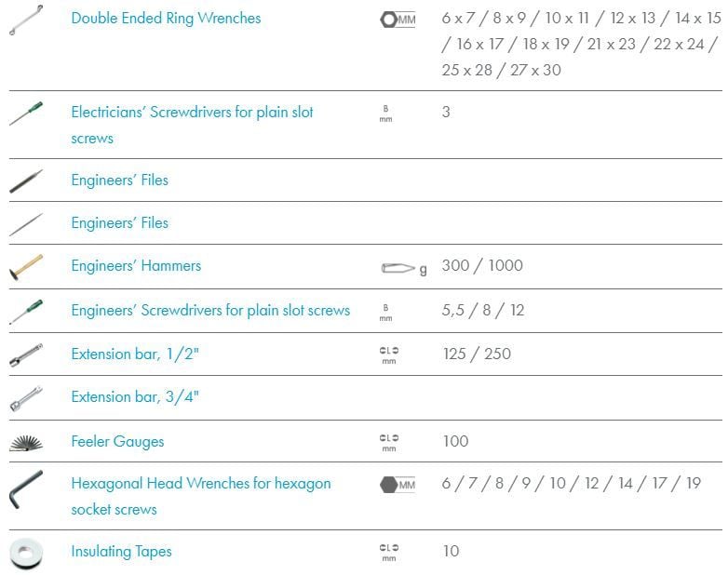Open Hexagonal Head Wrenches for hexagon socket screws

coord(200,496)
